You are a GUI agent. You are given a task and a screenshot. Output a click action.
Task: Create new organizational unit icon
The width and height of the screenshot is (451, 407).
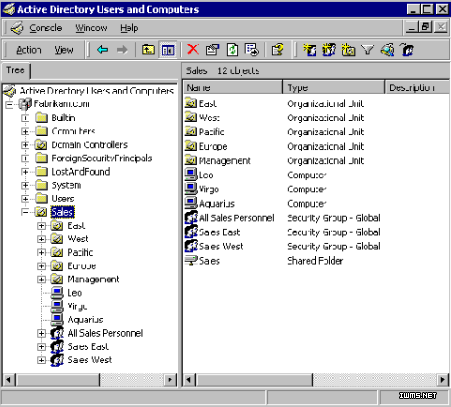pyautogui.click(x=348, y=50)
